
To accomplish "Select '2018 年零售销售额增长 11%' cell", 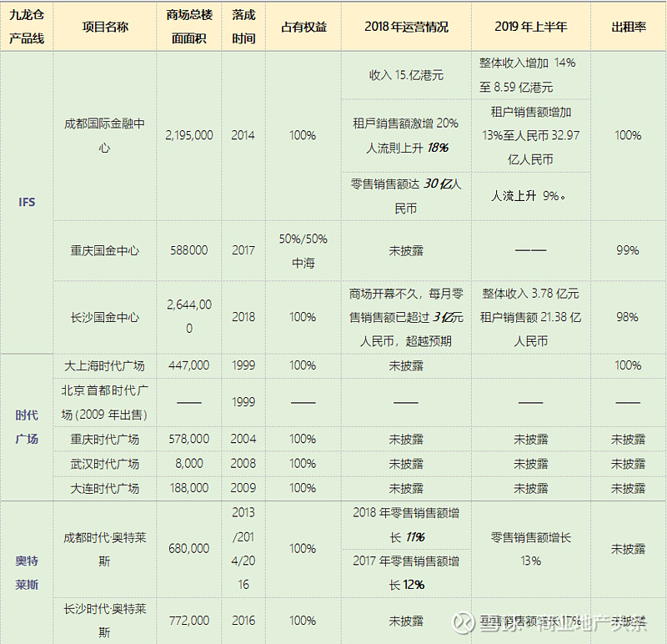I will click(406, 525).
